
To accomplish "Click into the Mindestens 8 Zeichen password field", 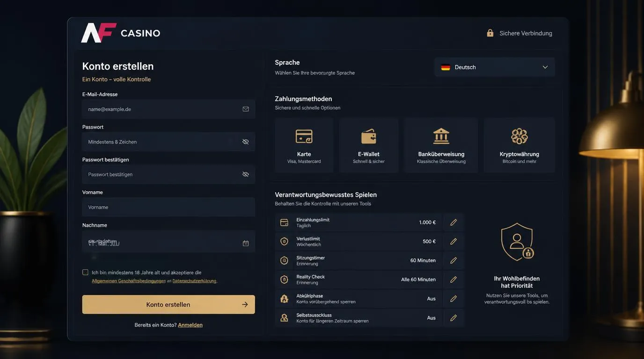I will coord(168,142).
